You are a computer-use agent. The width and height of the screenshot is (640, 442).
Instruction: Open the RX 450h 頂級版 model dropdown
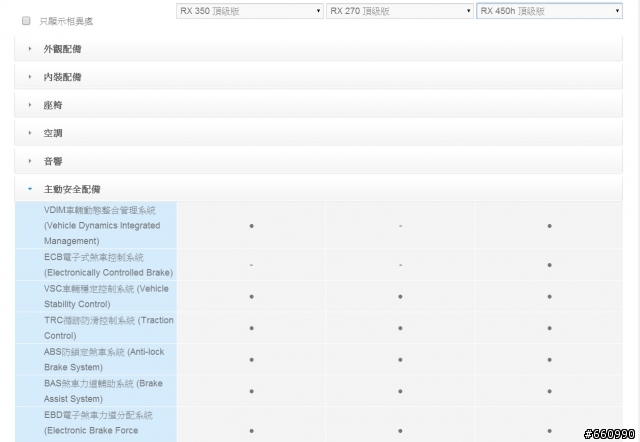pos(549,11)
